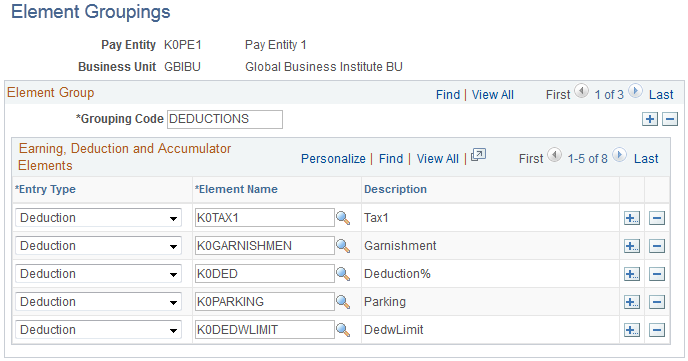Click View All in the Elements grid
The width and height of the screenshot is (688, 361).
coord(437,159)
